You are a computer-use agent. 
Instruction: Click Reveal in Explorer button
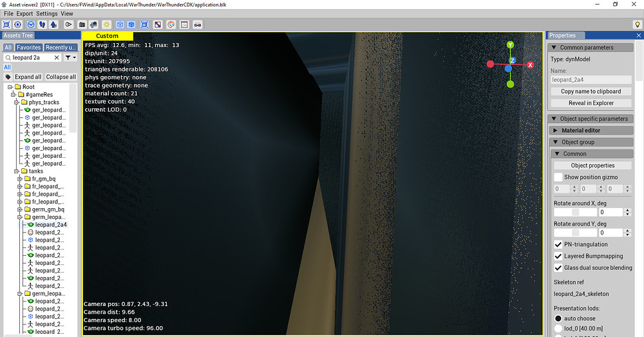[x=591, y=103]
